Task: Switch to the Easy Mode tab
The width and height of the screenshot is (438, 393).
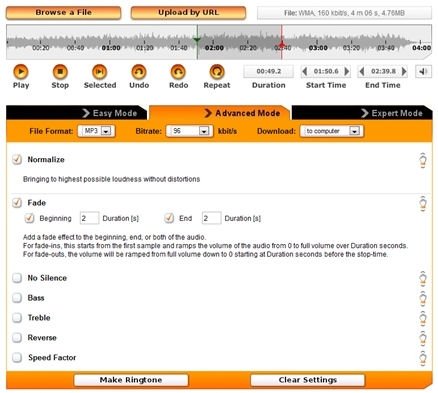Action: click(77, 113)
